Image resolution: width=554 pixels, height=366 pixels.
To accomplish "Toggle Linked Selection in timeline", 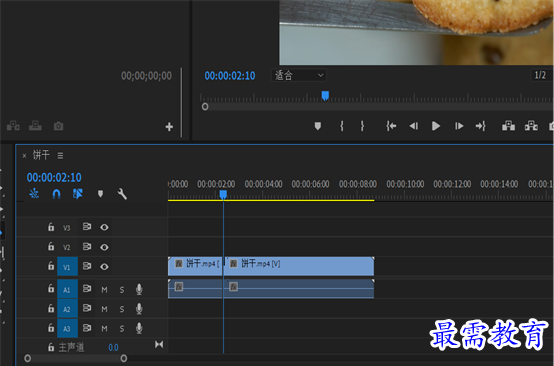I will tap(78, 194).
